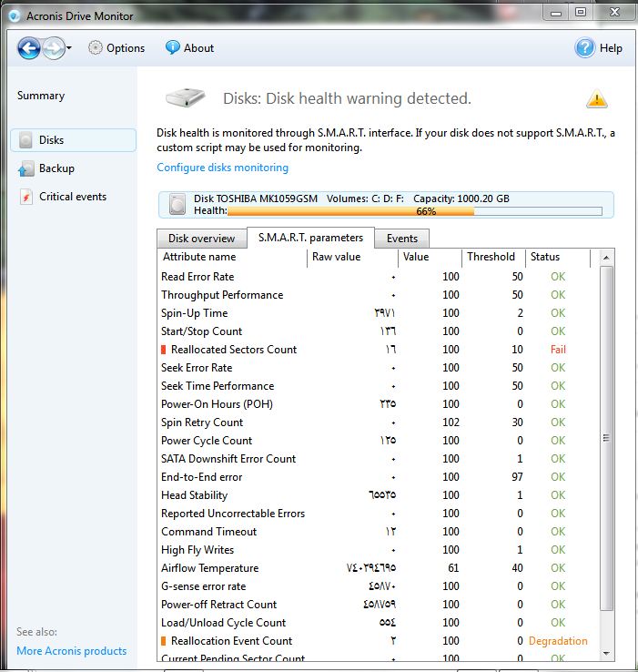Screen dimensions: 638x672
Task: Click the 66% health progress bar
Action: coord(415,211)
